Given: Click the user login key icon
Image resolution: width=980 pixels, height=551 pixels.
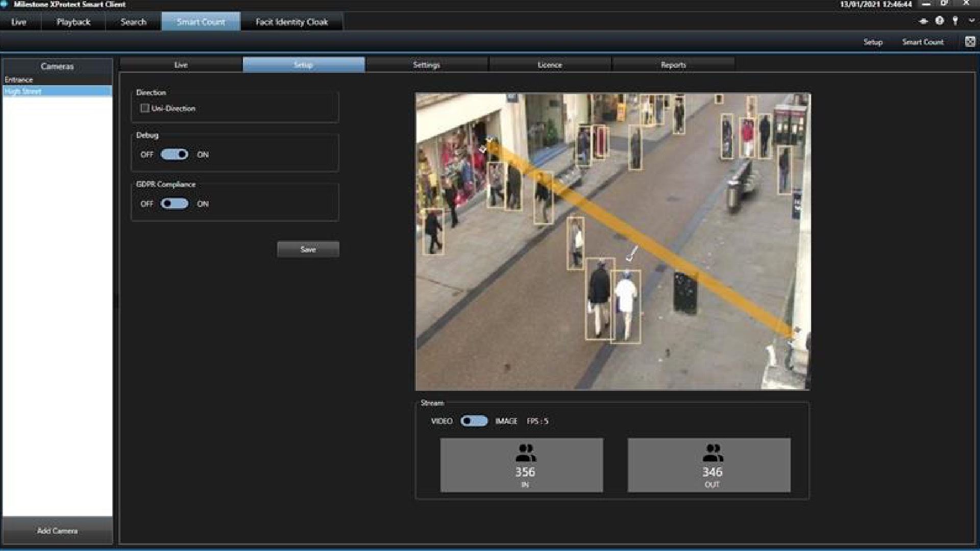Looking at the screenshot, I should (955, 21).
